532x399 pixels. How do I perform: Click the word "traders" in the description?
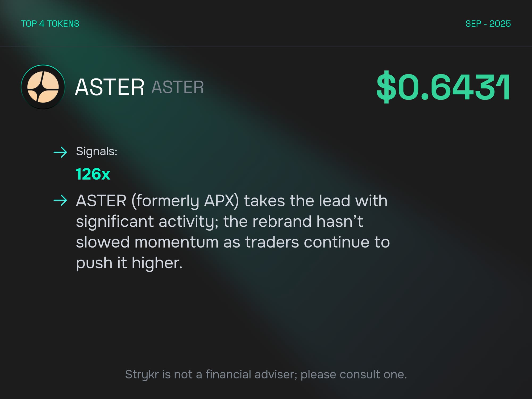point(272,242)
